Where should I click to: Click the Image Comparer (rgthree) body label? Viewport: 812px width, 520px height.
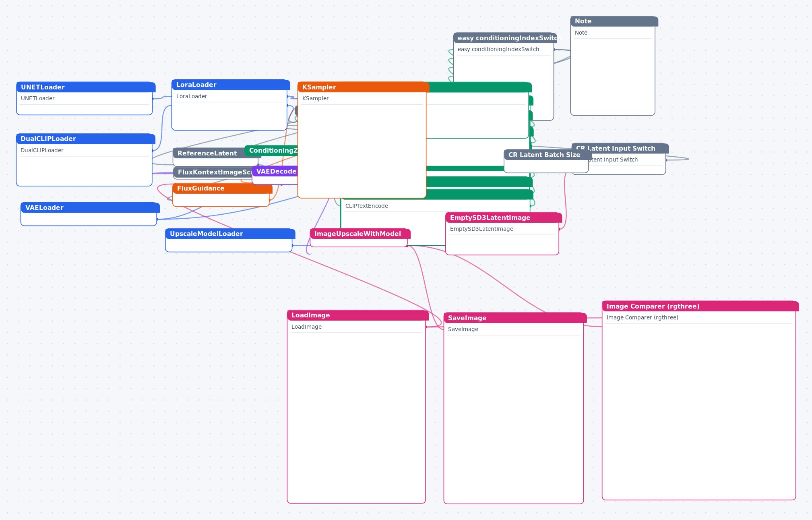643,317
